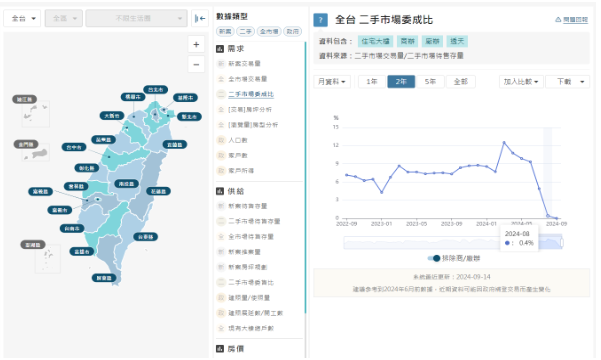The width and height of the screenshot is (601, 360).
Task: Click the right handle of range navigator
Action: point(562,243)
